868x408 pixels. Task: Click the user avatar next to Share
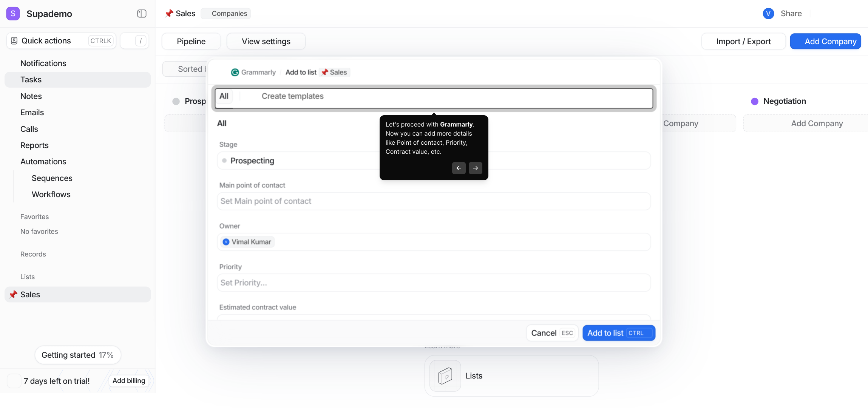(768, 14)
